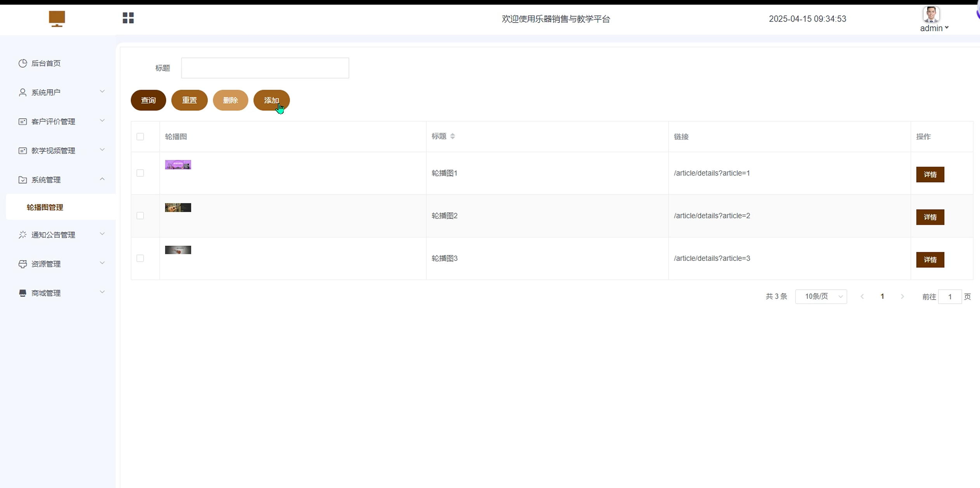This screenshot has width=980, height=488.
Task: Sort table by 标题 column arrows
Action: pyautogui.click(x=452, y=136)
